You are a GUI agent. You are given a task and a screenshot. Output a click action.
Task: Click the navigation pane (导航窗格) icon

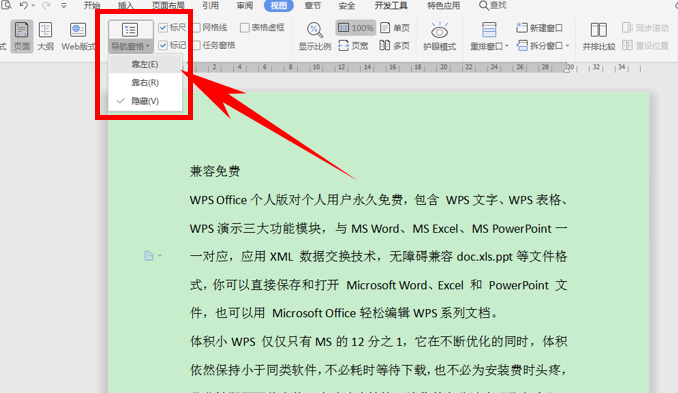tap(130, 30)
